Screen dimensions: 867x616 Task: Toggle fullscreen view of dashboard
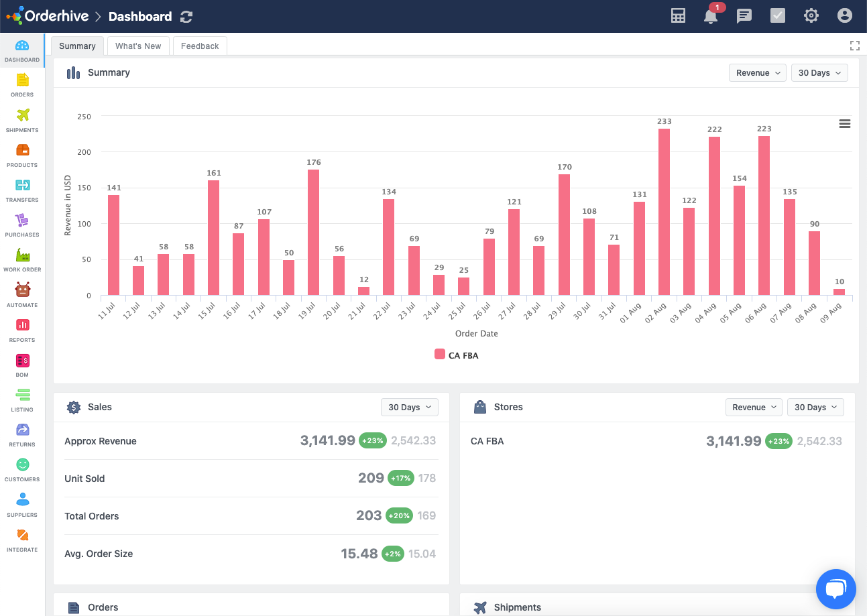(854, 46)
